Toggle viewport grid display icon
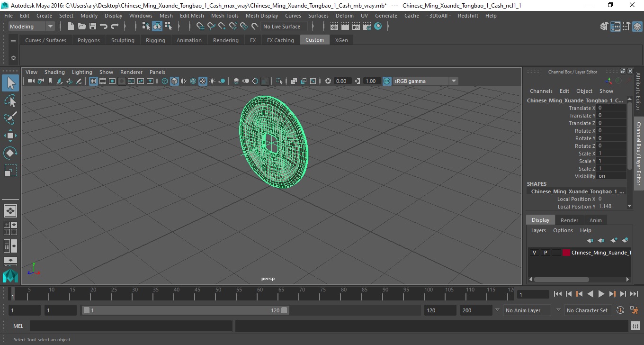644x345 pixels. (93, 81)
